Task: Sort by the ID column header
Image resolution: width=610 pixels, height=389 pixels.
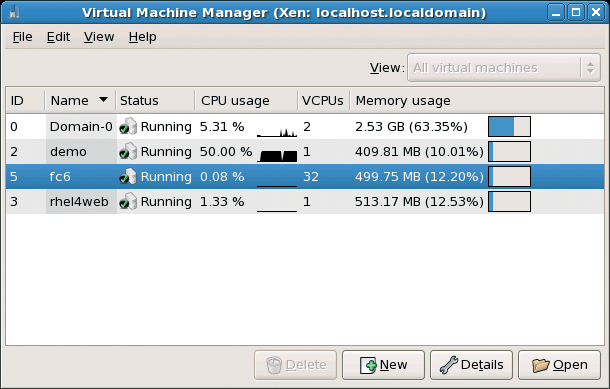Action: coord(25,101)
